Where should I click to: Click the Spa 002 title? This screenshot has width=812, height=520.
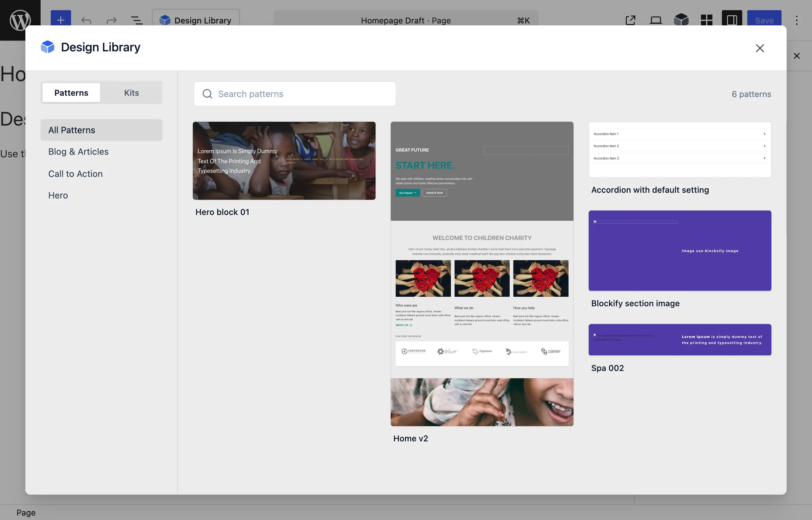(x=607, y=368)
